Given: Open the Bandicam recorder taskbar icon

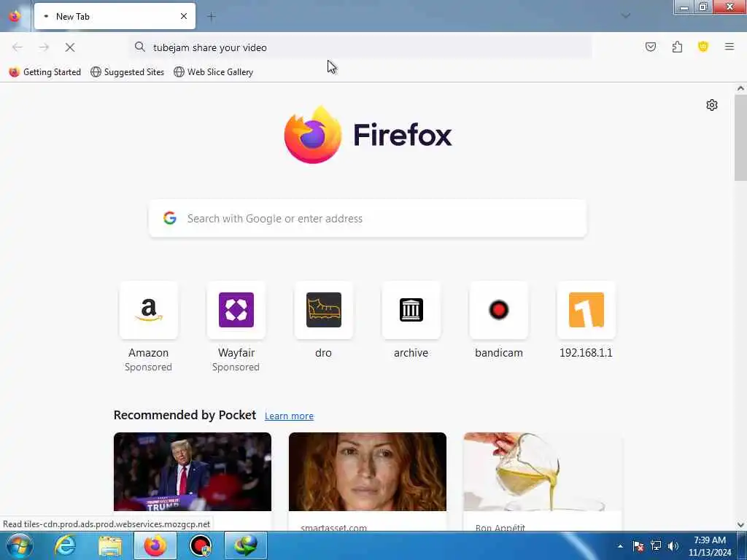Looking at the screenshot, I should 201,545.
